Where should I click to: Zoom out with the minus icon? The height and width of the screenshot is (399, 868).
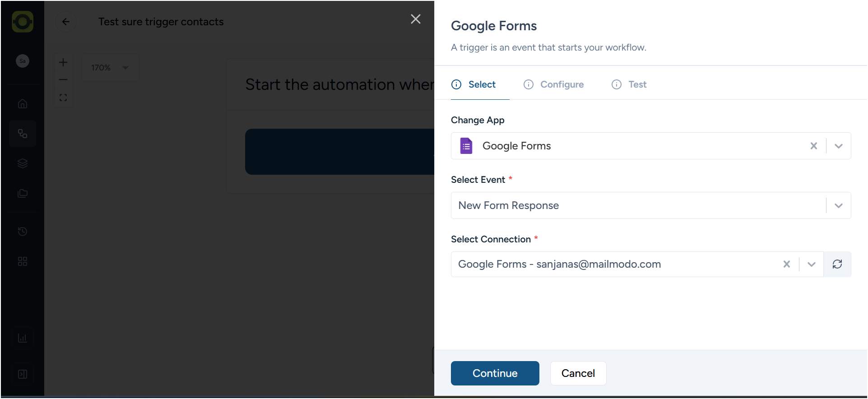pos(63,79)
